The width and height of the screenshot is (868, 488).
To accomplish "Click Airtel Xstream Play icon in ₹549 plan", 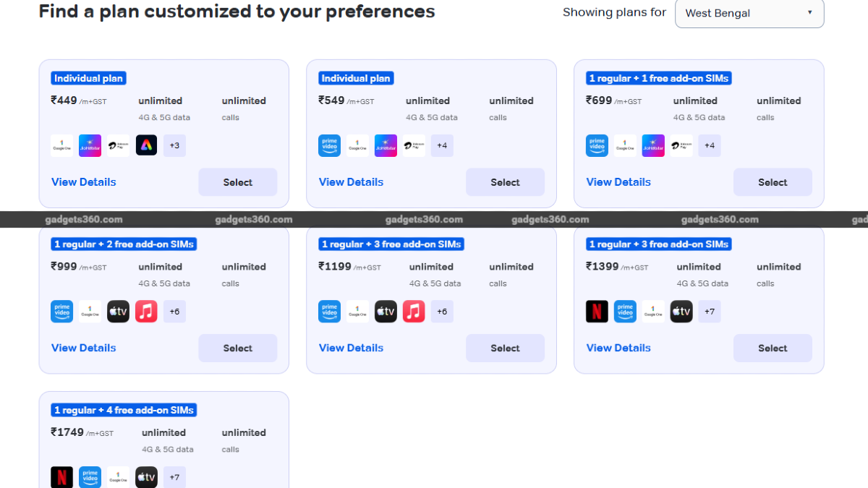I will [x=414, y=145].
